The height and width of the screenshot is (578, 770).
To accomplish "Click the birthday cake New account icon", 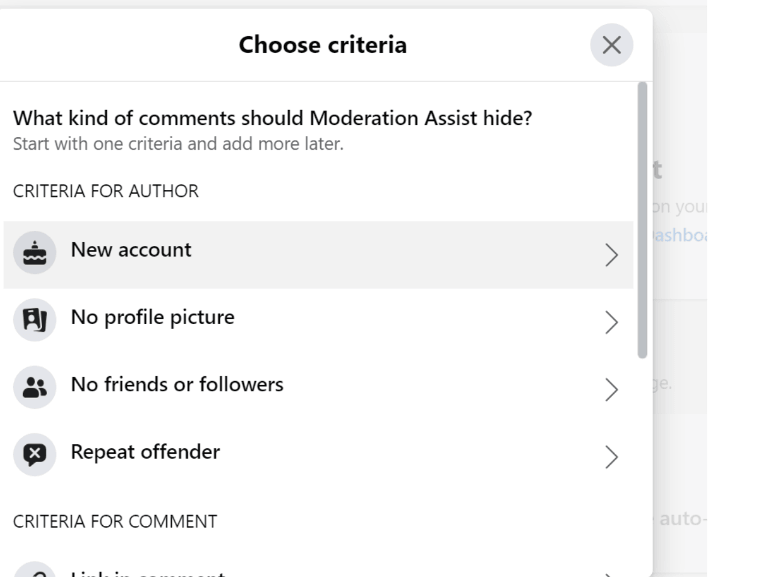I will (33, 254).
